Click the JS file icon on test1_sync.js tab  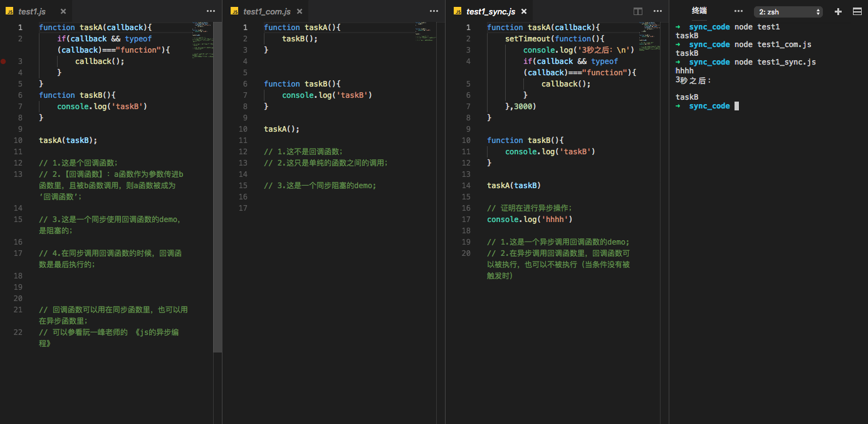click(x=458, y=11)
